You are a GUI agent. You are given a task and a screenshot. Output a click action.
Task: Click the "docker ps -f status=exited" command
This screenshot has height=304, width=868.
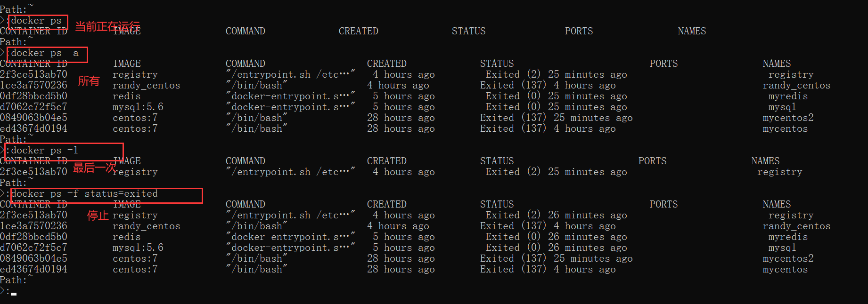pos(84,194)
